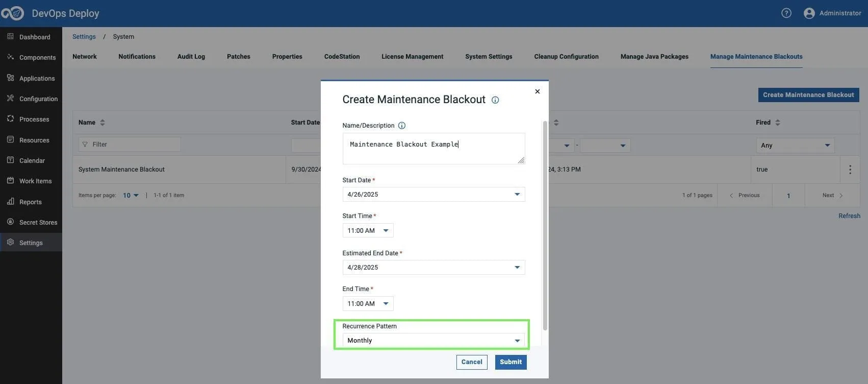
Task: Click info icon beside Create Maintenance Blackout title
Action: [x=495, y=100]
